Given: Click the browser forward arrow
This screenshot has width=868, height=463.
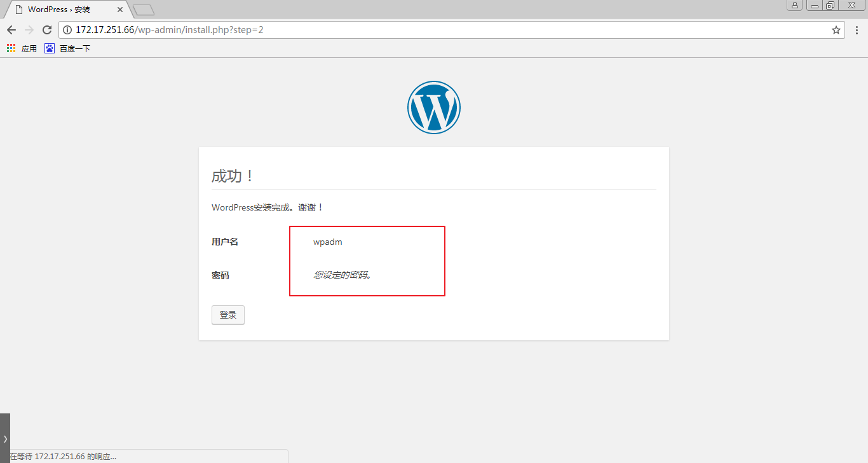Looking at the screenshot, I should coord(29,30).
